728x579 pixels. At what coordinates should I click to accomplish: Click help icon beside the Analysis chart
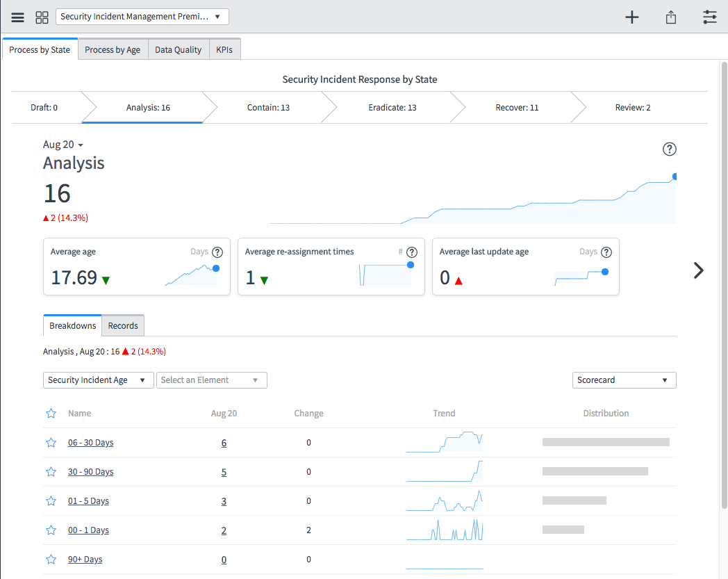pyautogui.click(x=669, y=149)
